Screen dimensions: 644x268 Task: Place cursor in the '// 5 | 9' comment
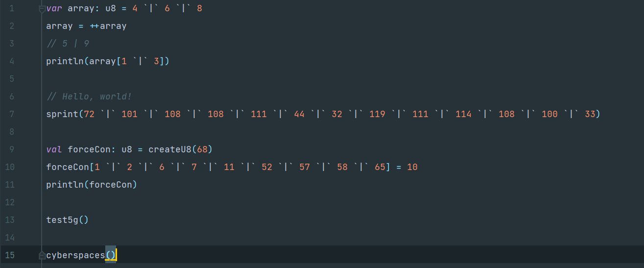coord(68,44)
